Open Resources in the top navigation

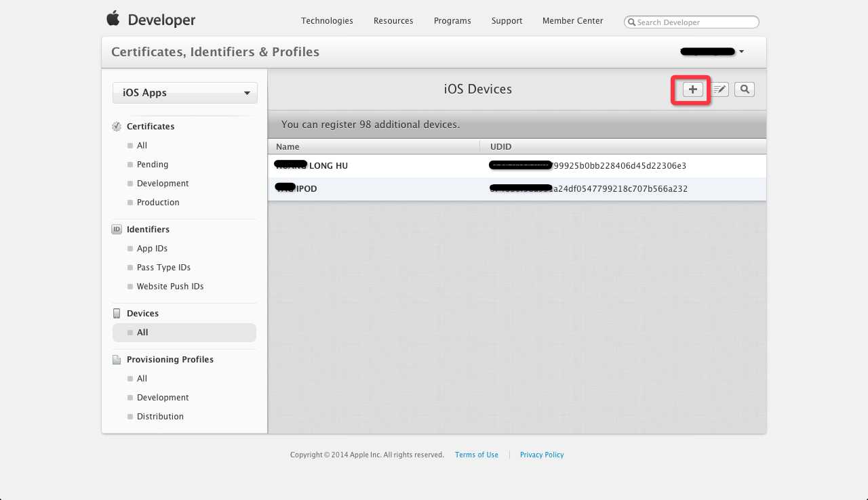[393, 21]
